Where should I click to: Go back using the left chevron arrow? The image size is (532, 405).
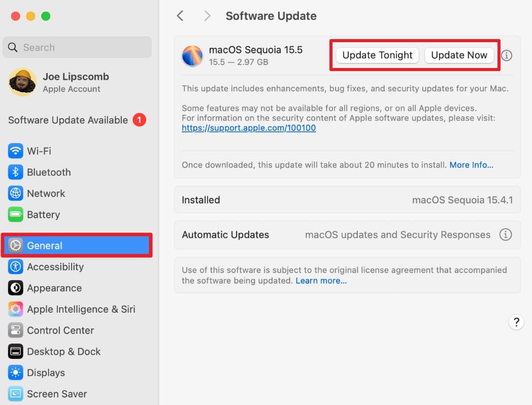pyautogui.click(x=180, y=16)
